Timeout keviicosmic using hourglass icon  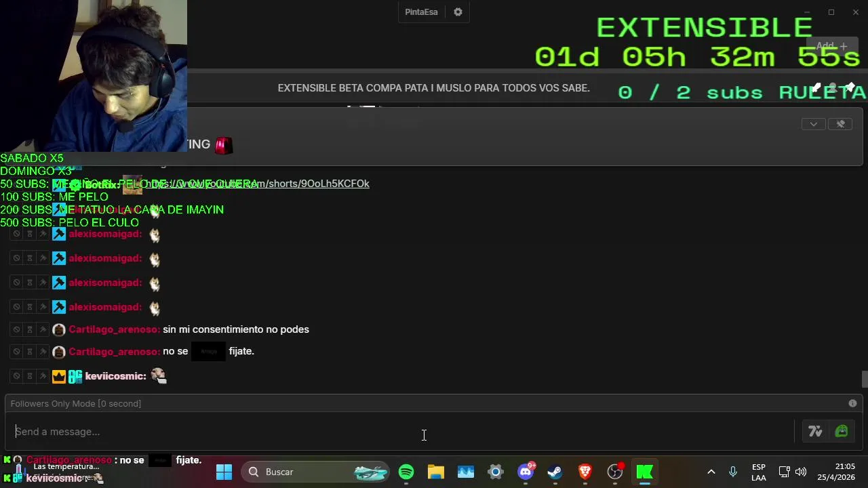(30, 376)
